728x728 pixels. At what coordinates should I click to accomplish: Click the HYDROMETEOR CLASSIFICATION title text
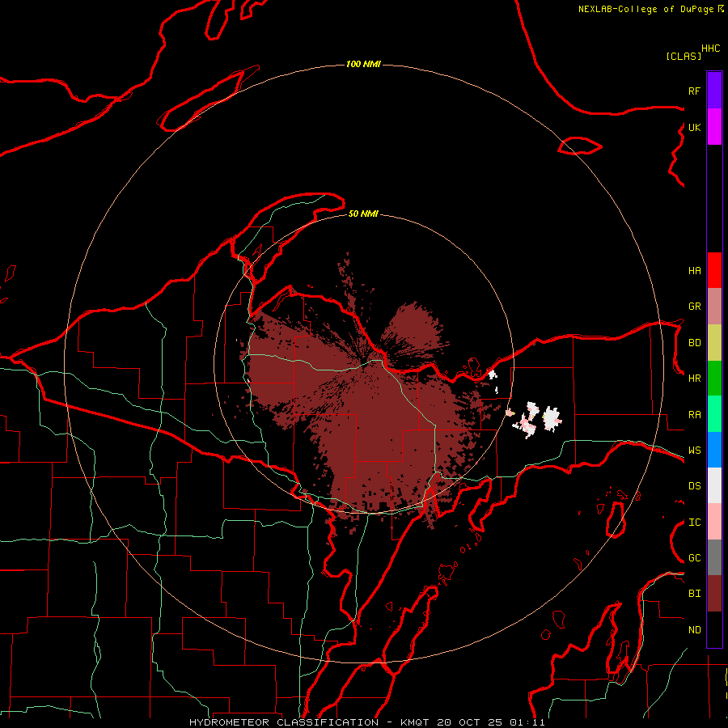click(284, 722)
